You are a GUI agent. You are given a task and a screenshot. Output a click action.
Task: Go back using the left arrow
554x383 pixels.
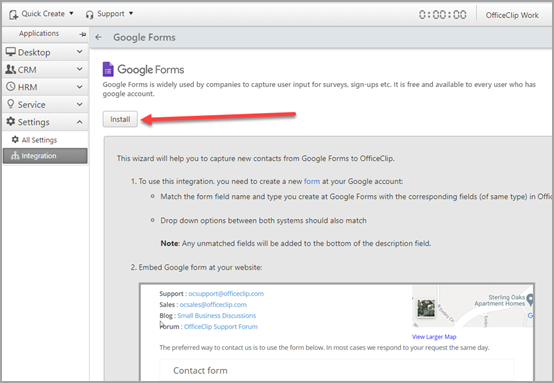98,37
